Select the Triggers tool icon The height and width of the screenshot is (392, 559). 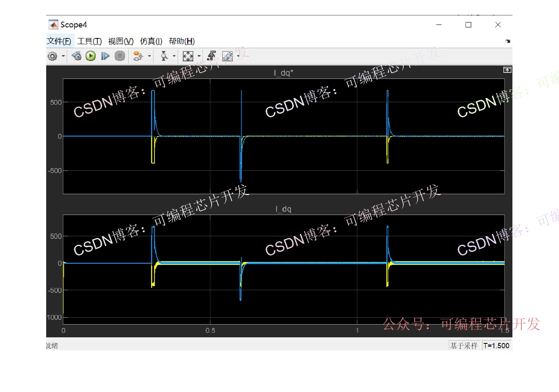click(164, 56)
